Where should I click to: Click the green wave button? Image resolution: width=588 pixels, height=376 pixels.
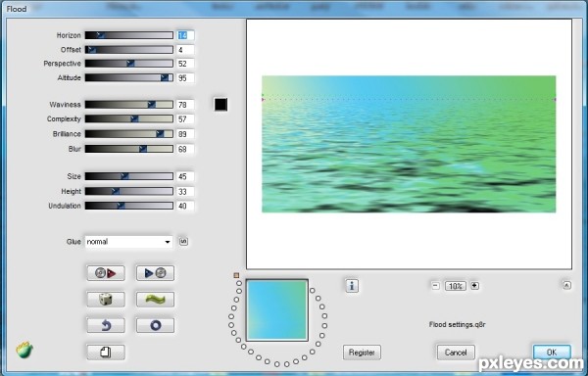point(155,300)
